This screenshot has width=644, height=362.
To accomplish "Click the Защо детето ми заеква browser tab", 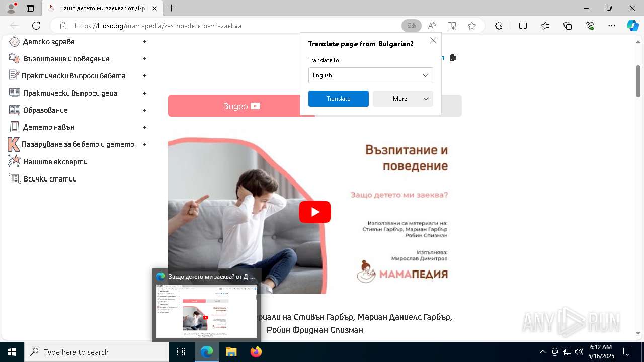I will (x=102, y=8).
